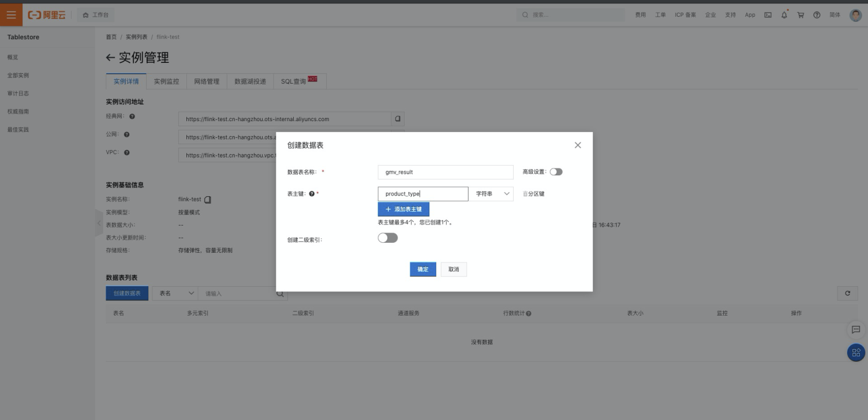Focus the primary key field containing product_type

click(x=423, y=194)
